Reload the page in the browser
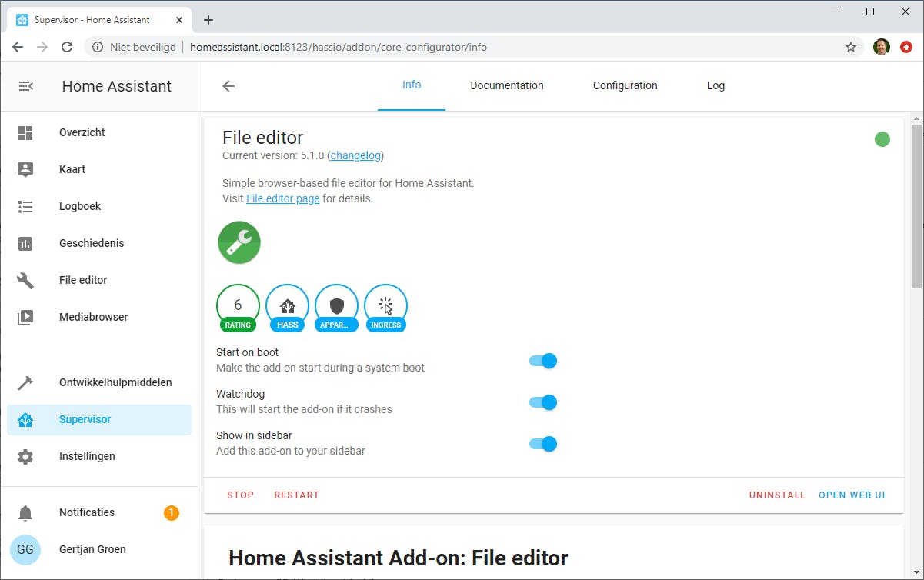Viewport: 924px width, 580px height. [x=67, y=47]
